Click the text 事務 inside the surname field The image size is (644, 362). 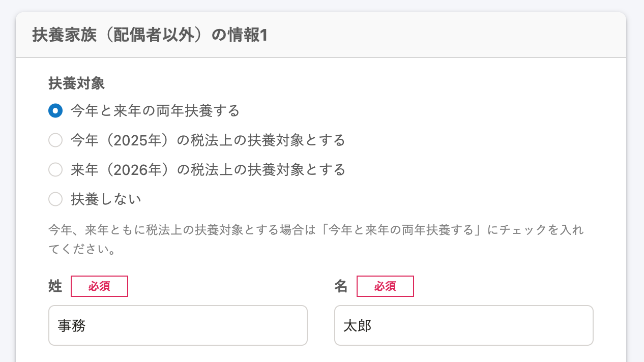click(x=72, y=326)
